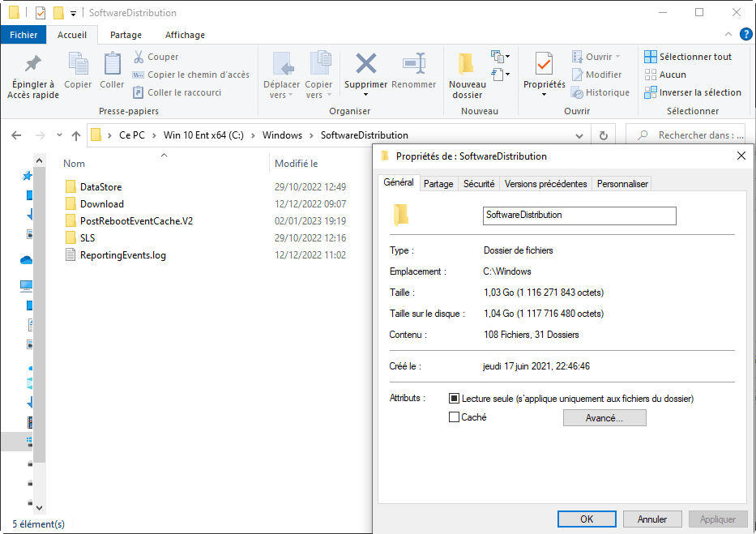Refresh the SoftwareDistribution folder view
Image resolution: width=756 pixels, height=534 pixels.
point(603,135)
